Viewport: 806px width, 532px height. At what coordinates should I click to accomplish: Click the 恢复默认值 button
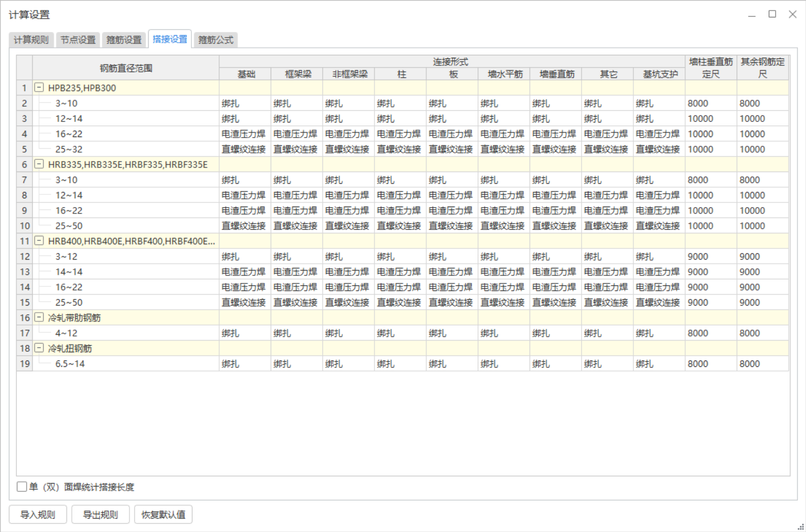163,514
